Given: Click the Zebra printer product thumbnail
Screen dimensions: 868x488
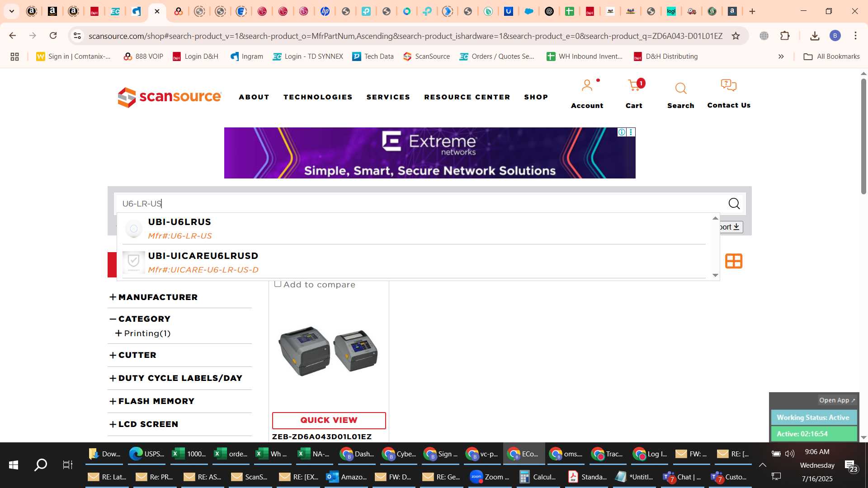Looking at the screenshot, I should pos(329,351).
